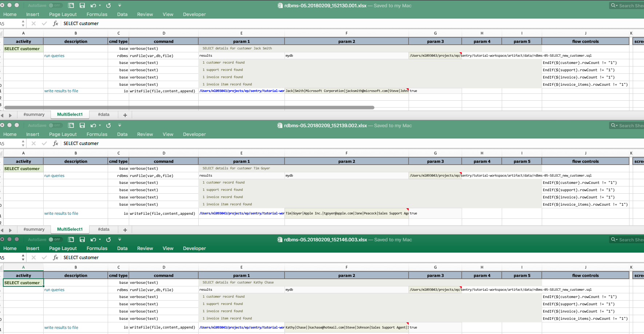Click the redo icon in the 002.xlsx window
644x334 pixels.
[108, 125]
